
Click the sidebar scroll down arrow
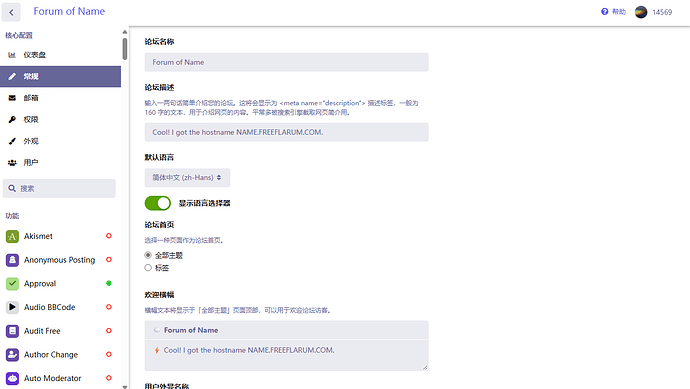pos(125,387)
